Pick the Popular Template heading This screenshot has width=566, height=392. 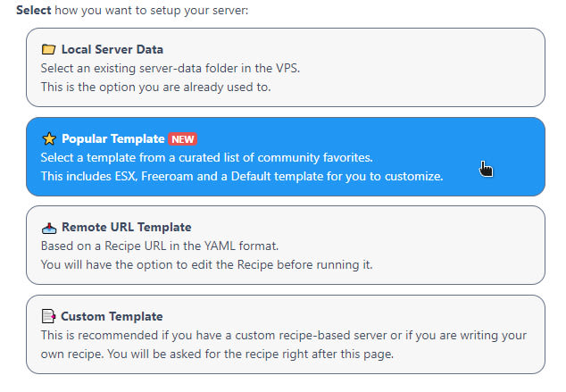point(113,138)
